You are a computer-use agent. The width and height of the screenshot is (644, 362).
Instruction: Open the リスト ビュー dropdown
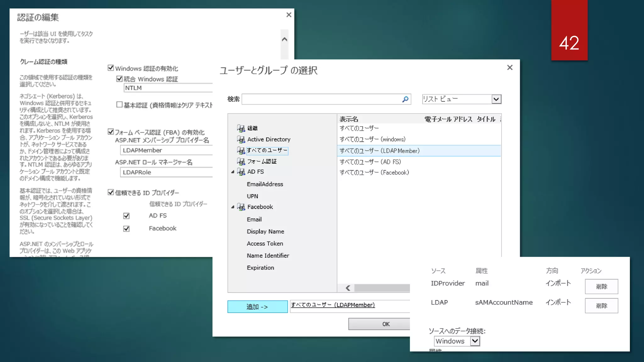pyautogui.click(x=496, y=99)
